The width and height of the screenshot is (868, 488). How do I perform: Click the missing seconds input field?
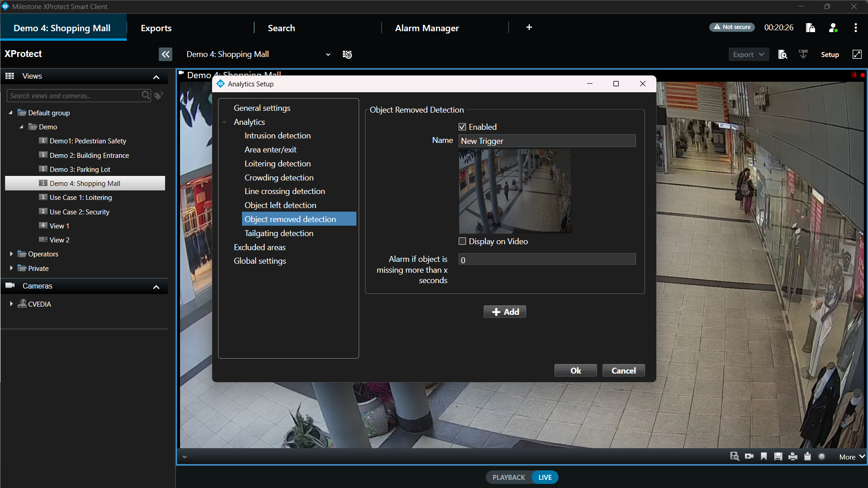pos(547,260)
